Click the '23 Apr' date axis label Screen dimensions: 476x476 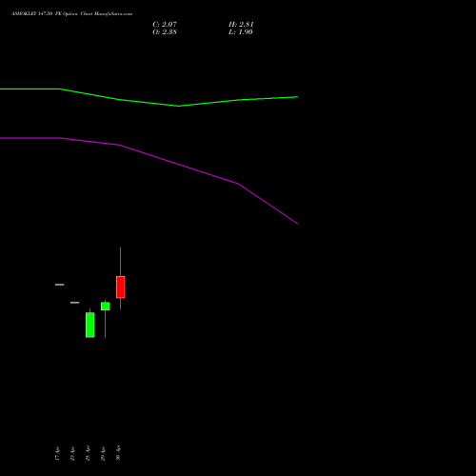(x=72, y=453)
